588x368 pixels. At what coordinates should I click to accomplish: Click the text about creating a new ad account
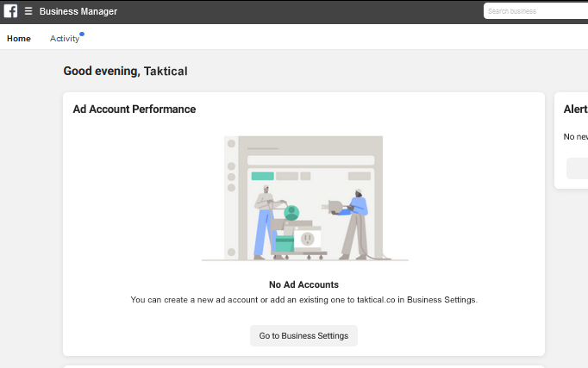303,300
